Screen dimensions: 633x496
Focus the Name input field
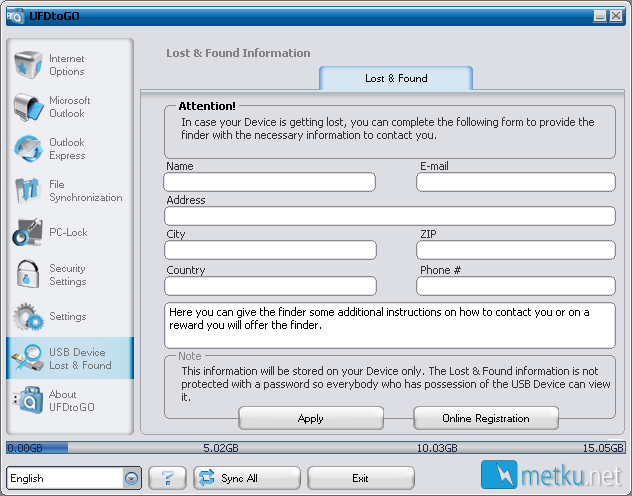[269, 182]
